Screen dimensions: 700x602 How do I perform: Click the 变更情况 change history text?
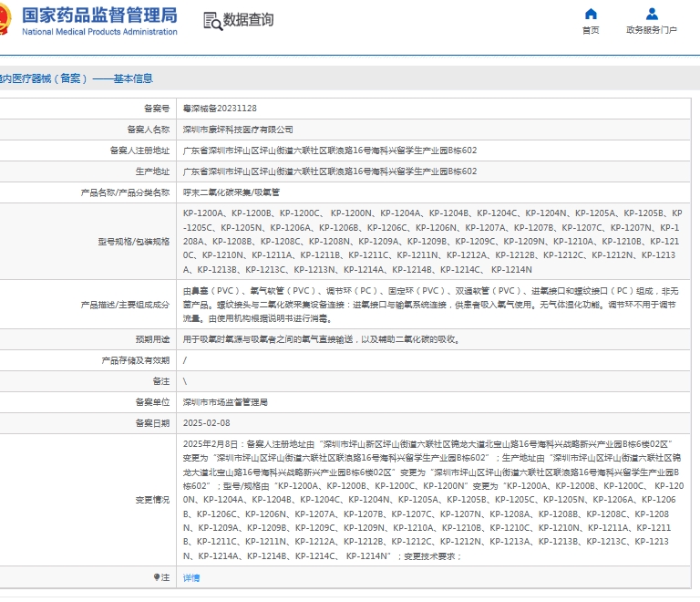click(x=433, y=500)
